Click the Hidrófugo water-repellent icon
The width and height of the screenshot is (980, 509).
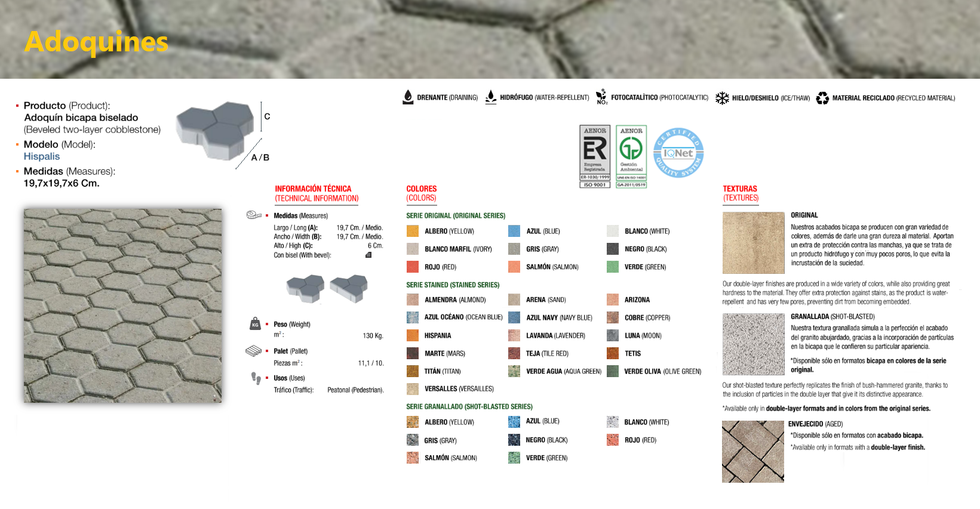tap(491, 97)
